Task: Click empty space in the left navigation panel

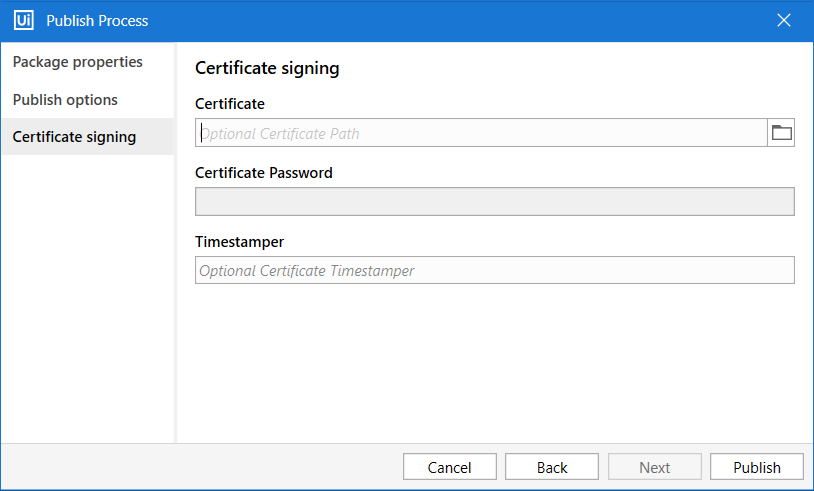Action: click(87, 300)
